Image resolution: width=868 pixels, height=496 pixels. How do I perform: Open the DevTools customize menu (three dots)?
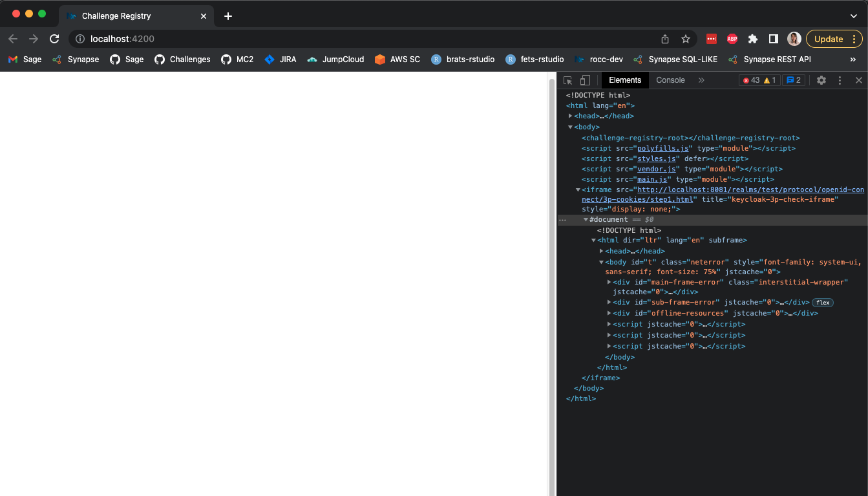tap(839, 80)
